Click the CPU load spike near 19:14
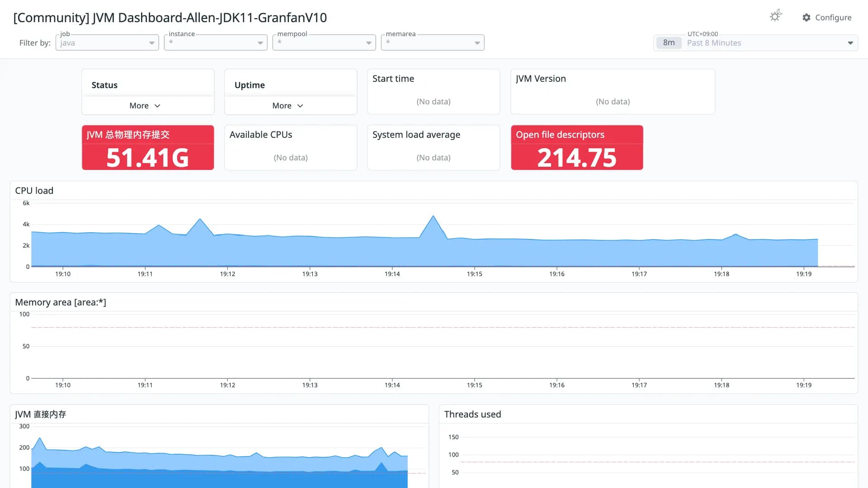868x488 pixels. tap(433, 217)
